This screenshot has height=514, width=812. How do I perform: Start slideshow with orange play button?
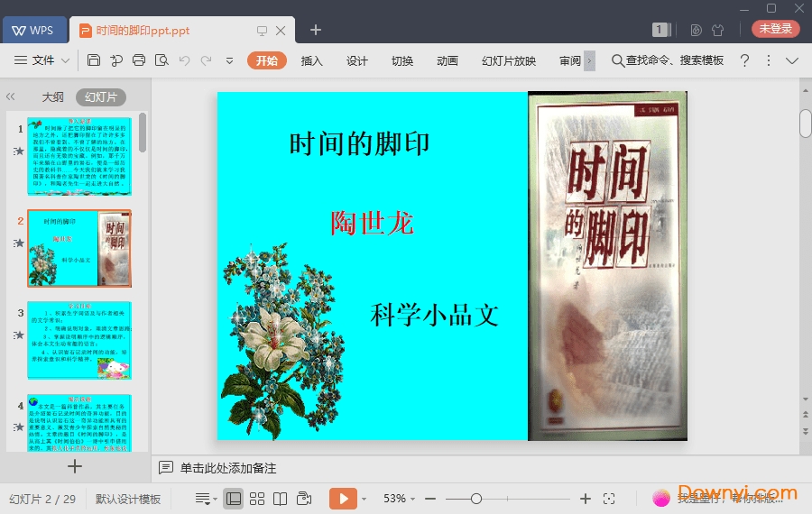pos(343,499)
